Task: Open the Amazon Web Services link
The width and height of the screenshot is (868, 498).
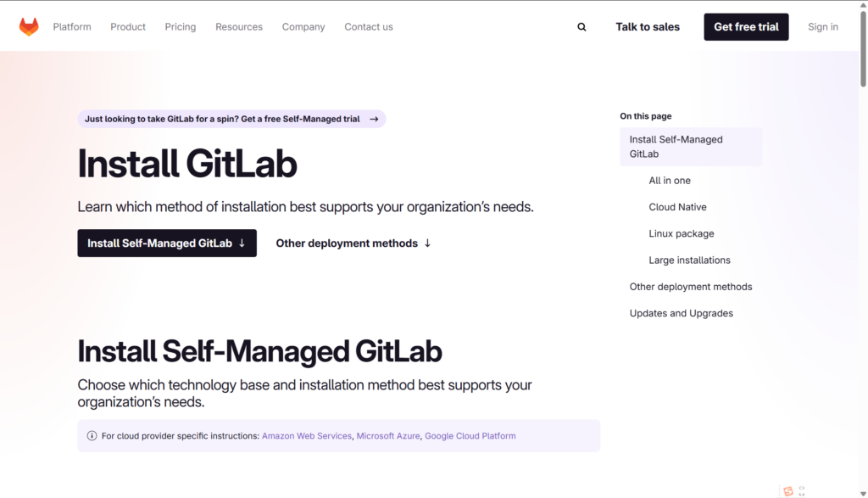Action: point(307,436)
